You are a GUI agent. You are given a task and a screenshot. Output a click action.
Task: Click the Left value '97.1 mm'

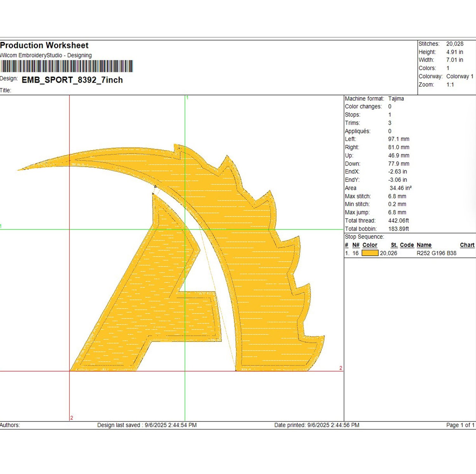tap(399, 139)
